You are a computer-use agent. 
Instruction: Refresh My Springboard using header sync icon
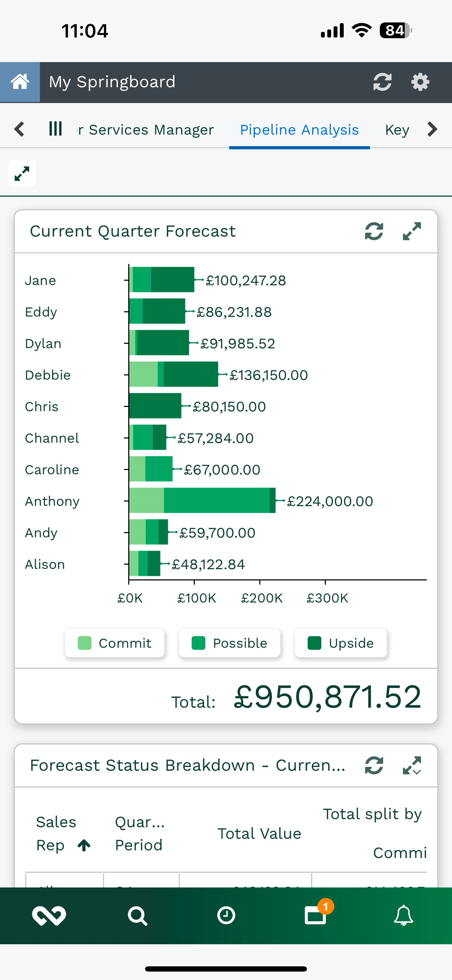(382, 82)
